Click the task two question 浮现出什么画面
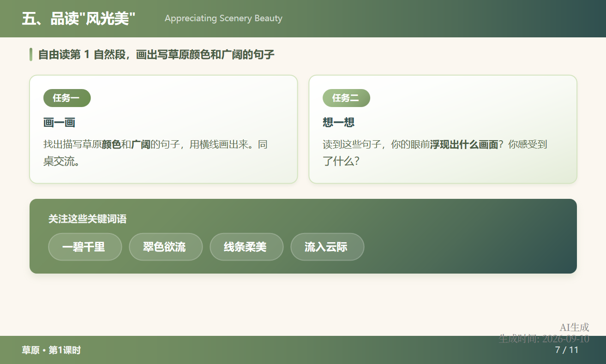 [435, 153]
